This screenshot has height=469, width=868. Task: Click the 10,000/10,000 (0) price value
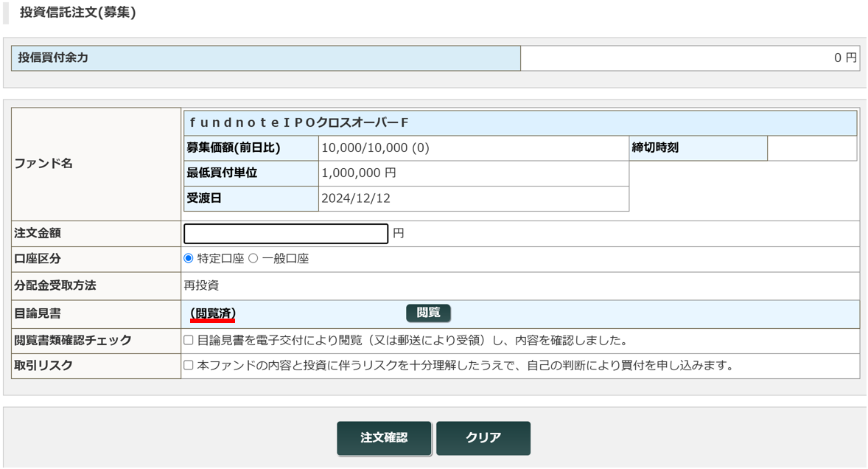coord(375,147)
